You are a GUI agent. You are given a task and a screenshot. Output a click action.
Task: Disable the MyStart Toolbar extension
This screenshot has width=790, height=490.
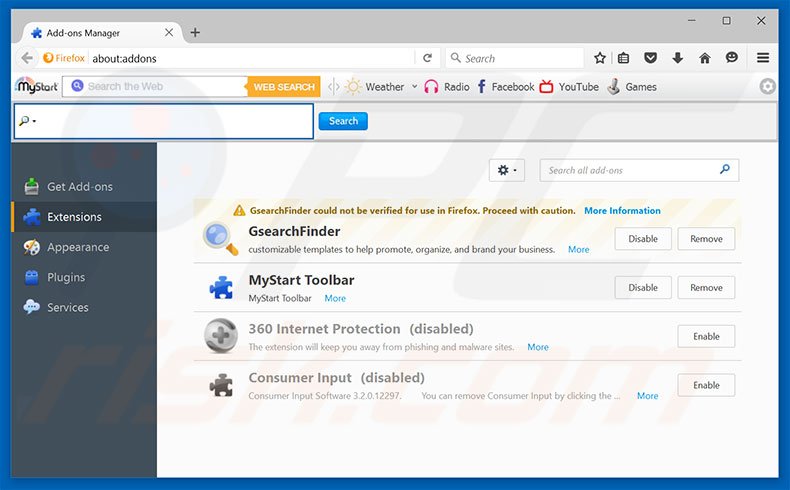(643, 288)
